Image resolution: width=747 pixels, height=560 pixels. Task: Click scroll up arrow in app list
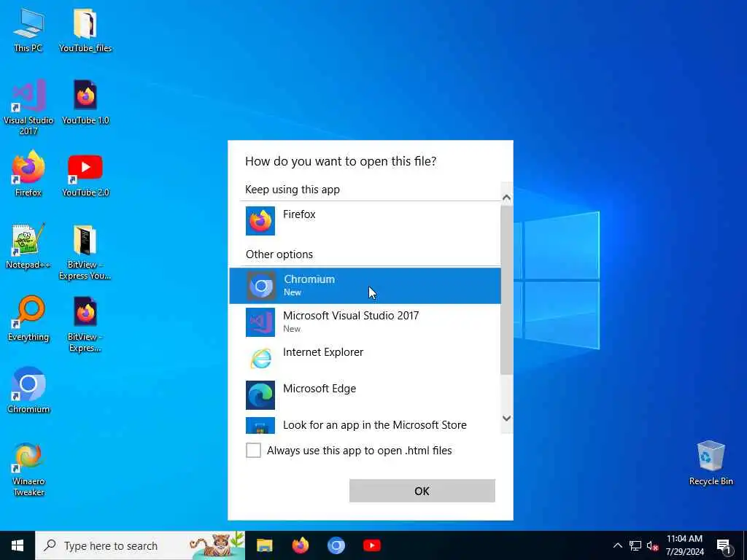coord(507,197)
